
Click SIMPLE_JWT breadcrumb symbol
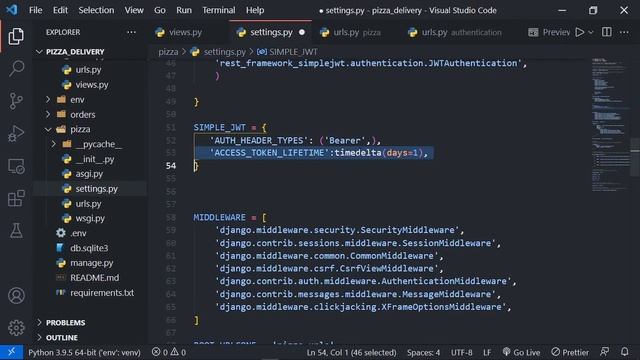tap(293, 52)
